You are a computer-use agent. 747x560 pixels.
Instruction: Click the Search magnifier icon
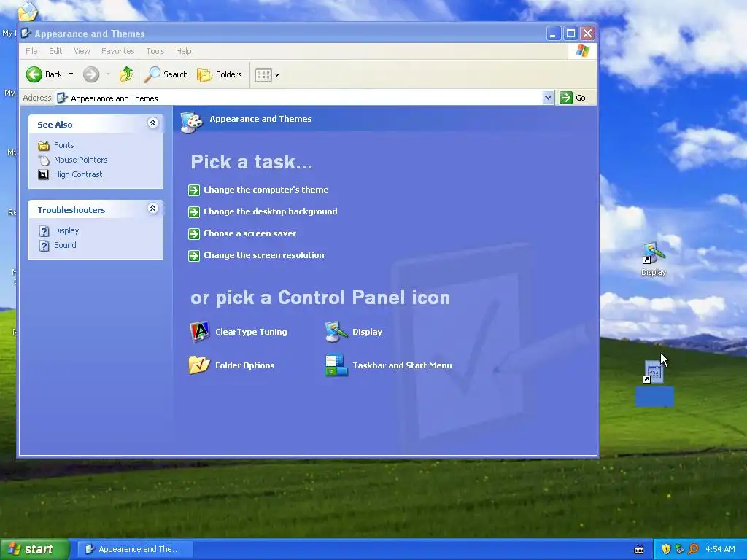pyautogui.click(x=152, y=74)
